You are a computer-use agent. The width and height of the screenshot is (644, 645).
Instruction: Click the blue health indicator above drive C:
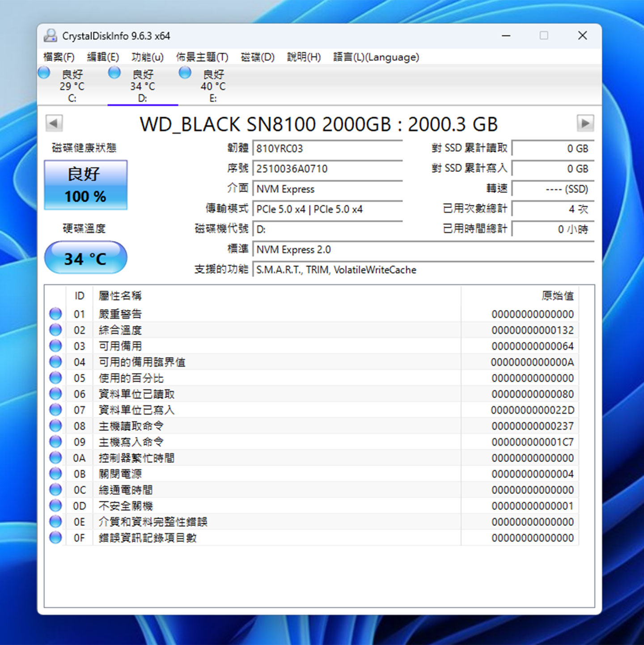43,72
